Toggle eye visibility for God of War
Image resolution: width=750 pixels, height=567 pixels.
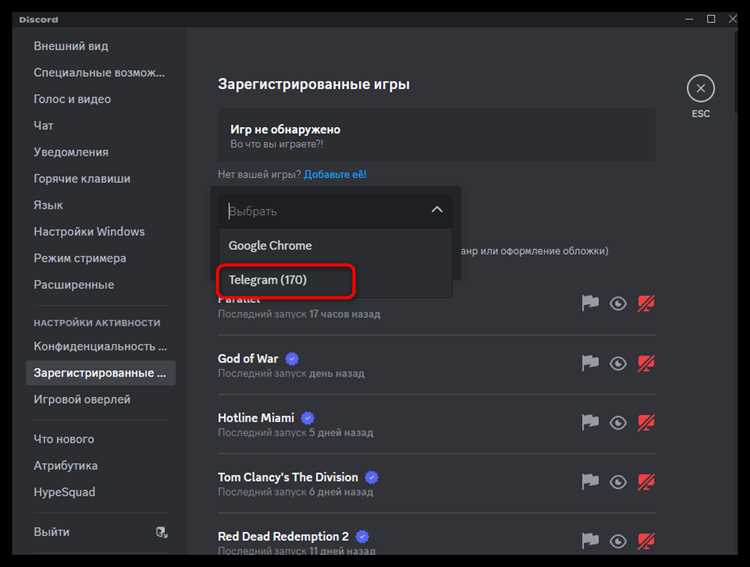(618, 363)
